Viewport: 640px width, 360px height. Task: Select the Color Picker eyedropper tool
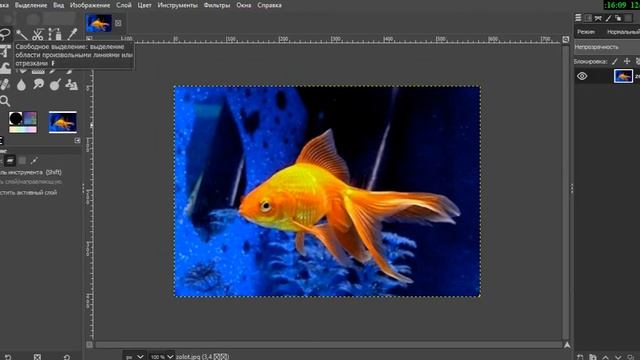coord(72,34)
